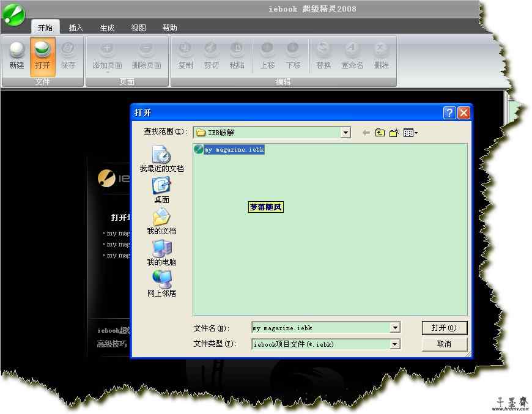Go to 桌面 desktop location
This screenshot has width=532, height=414.
tap(161, 190)
